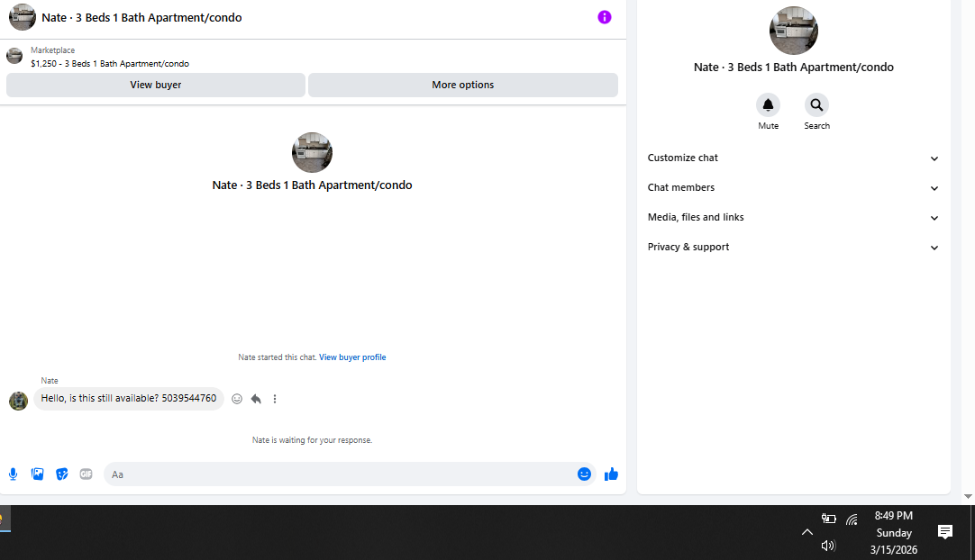The image size is (975, 560).
Task: Show hidden system tray icons
Action: point(807,532)
